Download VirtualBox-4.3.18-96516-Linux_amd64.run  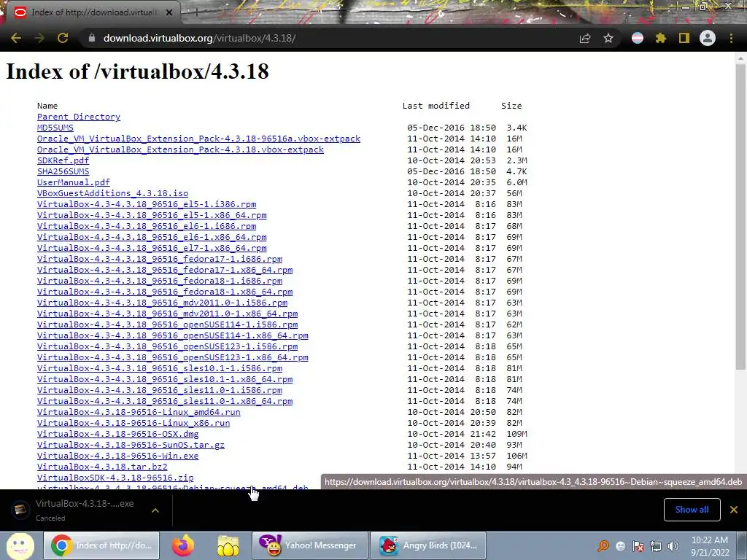[x=139, y=413]
